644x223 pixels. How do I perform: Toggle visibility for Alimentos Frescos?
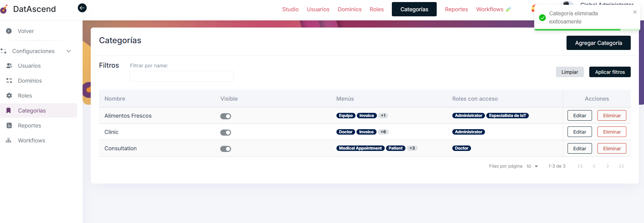225,116
